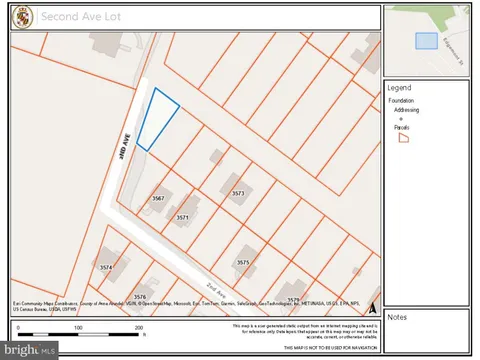Viewport: 480px width, 360px height.
Task: Click the blue extent box in inset map
Action: click(x=426, y=41)
